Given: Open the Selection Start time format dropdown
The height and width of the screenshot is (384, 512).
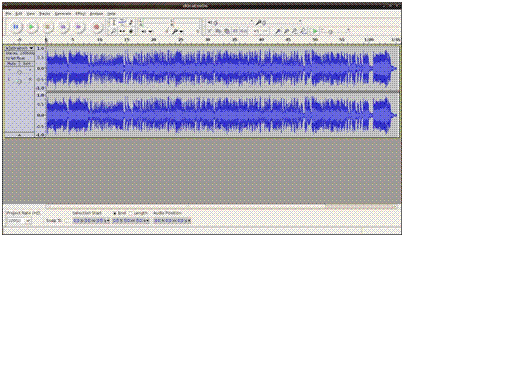Looking at the screenshot, I should click(x=108, y=221).
